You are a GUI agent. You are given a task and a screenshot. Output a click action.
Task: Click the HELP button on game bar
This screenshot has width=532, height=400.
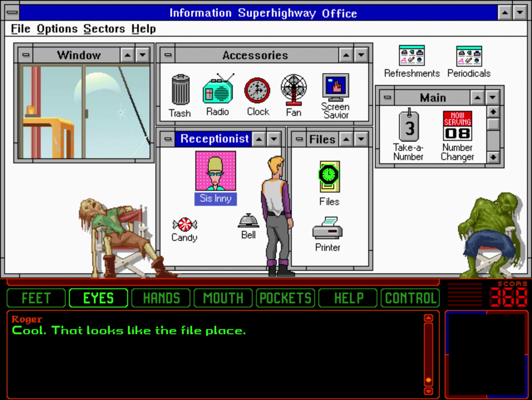(348, 298)
